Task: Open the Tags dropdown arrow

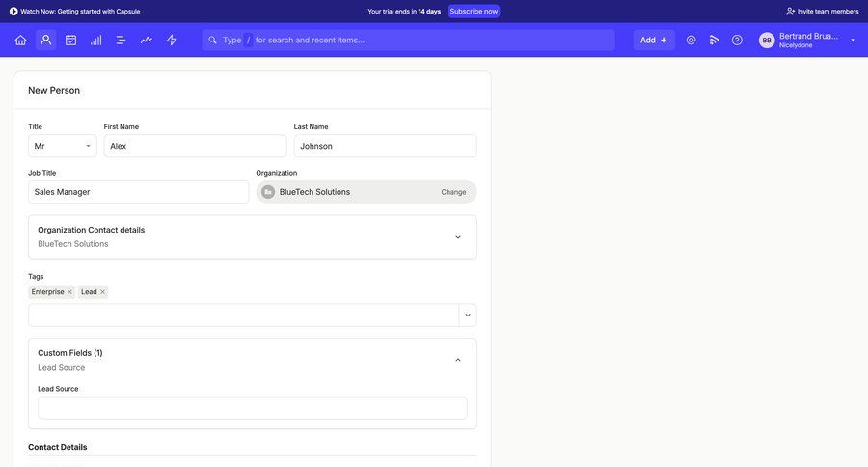Action: coord(468,316)
